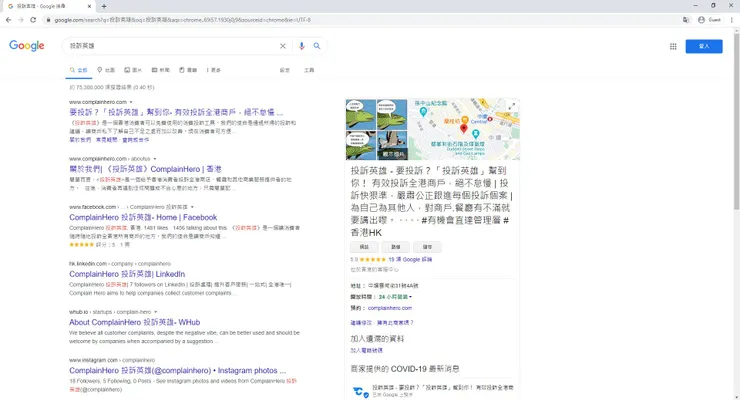
Task: Expand the arrow beside www.complainhero.com
Action: tap(131, 102)
